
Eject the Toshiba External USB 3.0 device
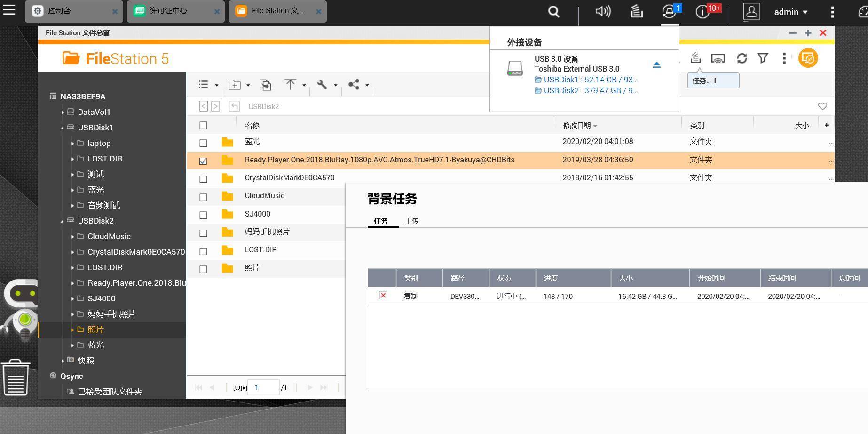[x=656, y=65]
